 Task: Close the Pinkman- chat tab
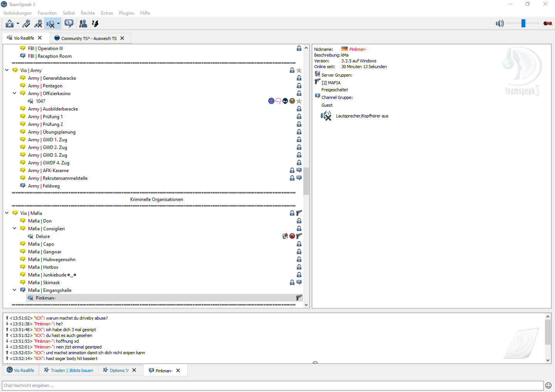pos(178,370)
